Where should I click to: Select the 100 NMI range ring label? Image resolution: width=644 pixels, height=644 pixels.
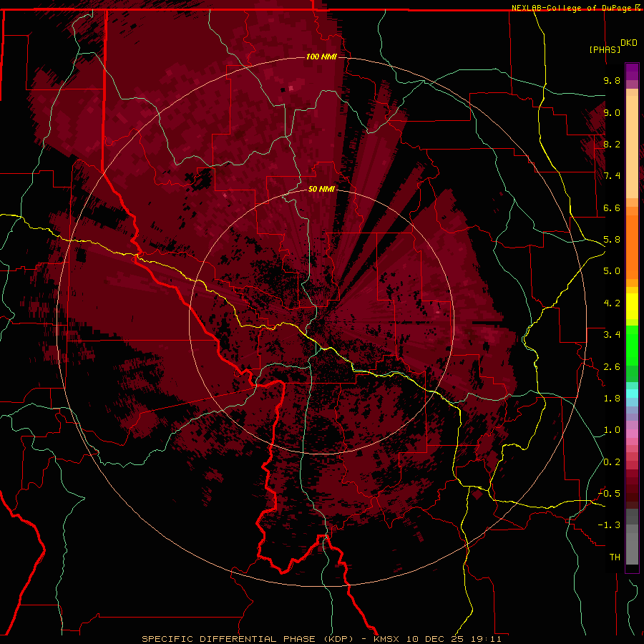(x=321, y=57)
